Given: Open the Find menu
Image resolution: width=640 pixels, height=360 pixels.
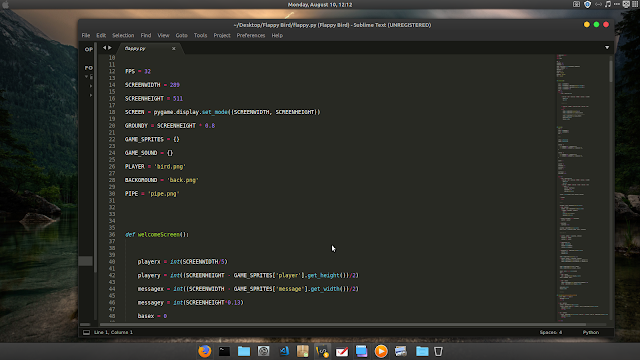Looking at the screenshot, I should tap(146, 36).
